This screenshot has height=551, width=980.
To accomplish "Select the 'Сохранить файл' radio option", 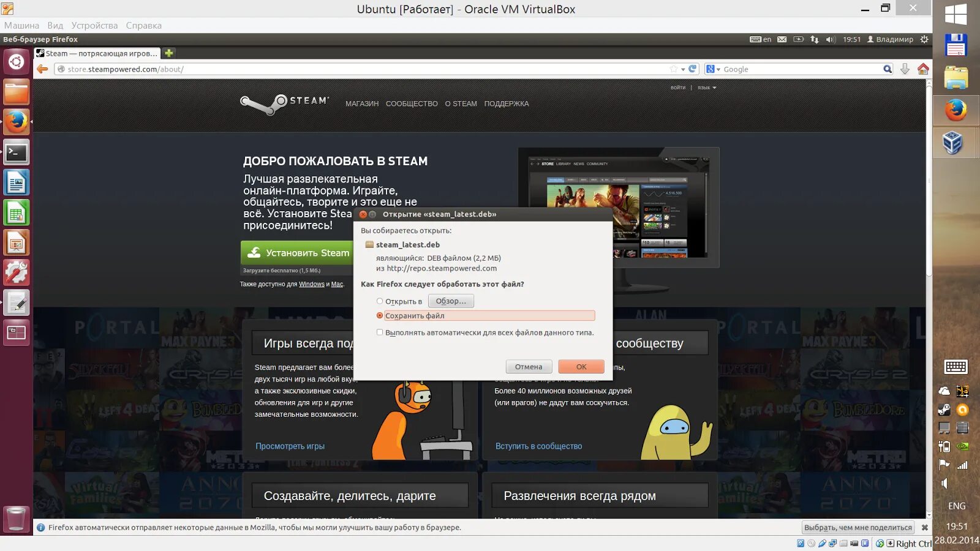I will tap(380, 316).
